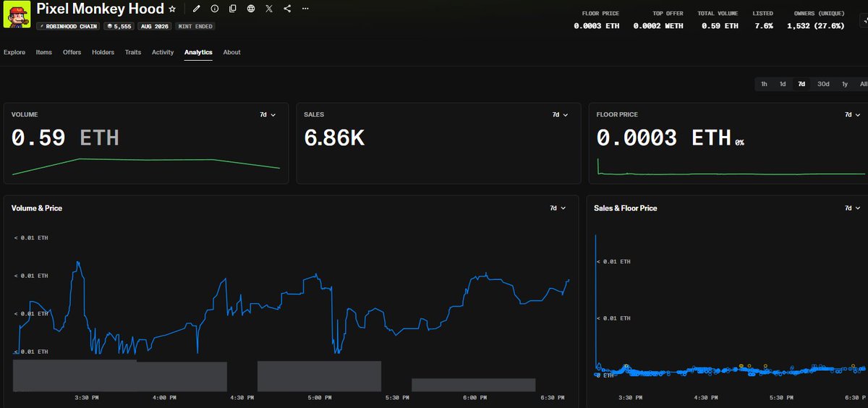Image resolution: width=868 pixels, height=408 pixels.
Task: Select the 1h time range
Action: click(764, 84)
